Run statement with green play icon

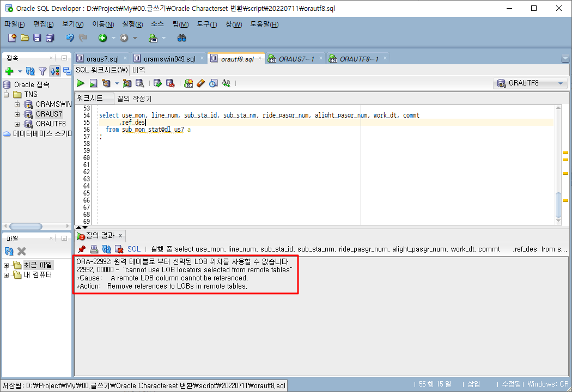click(x=81, y=83)
